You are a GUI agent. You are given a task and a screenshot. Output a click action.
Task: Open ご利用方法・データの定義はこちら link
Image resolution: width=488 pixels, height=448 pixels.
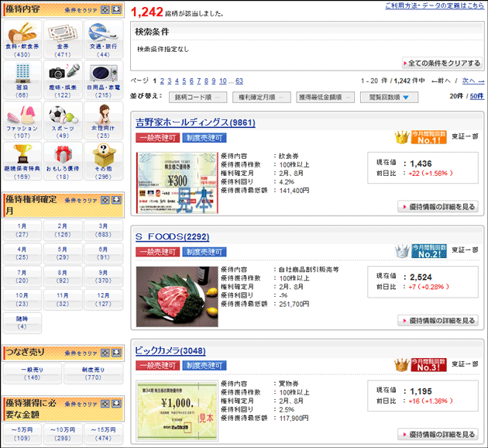pos(435,5)
